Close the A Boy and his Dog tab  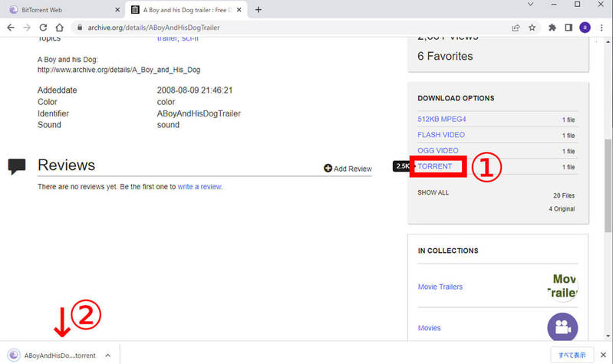coord(239,10)
